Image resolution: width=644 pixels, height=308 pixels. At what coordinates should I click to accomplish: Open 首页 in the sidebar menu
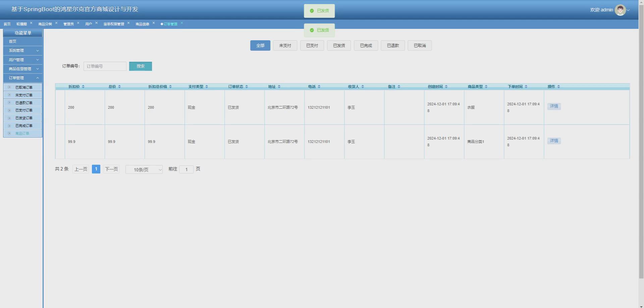tap(23, 41)
